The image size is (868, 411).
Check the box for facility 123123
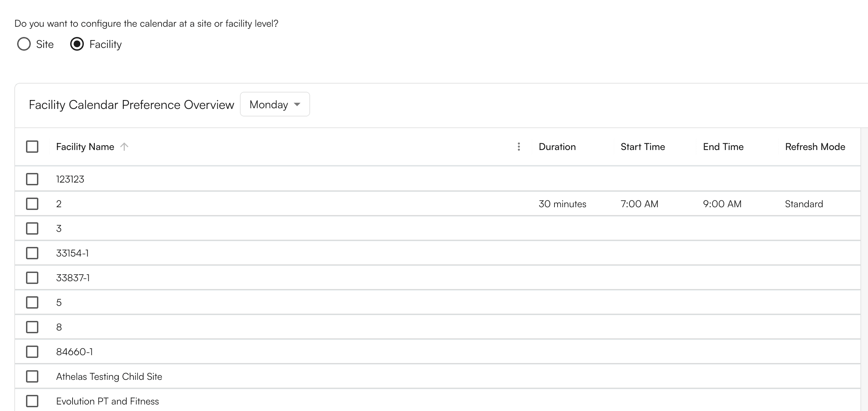(x=32, y=179)
